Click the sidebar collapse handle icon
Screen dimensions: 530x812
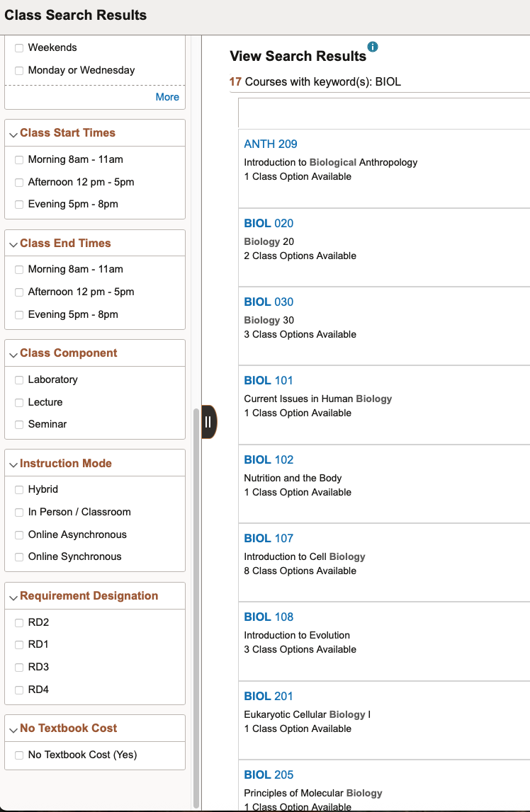click(208, 422)
